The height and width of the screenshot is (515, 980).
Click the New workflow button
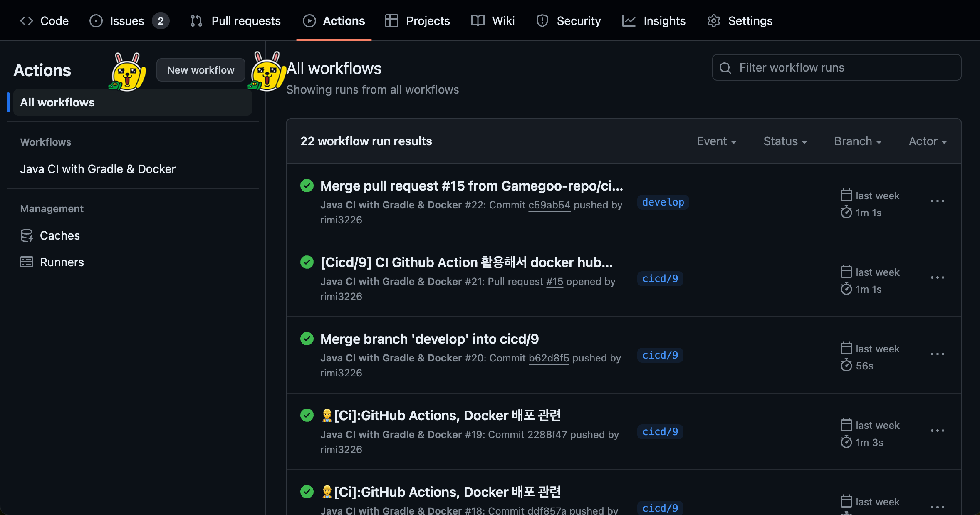(200, 70)
